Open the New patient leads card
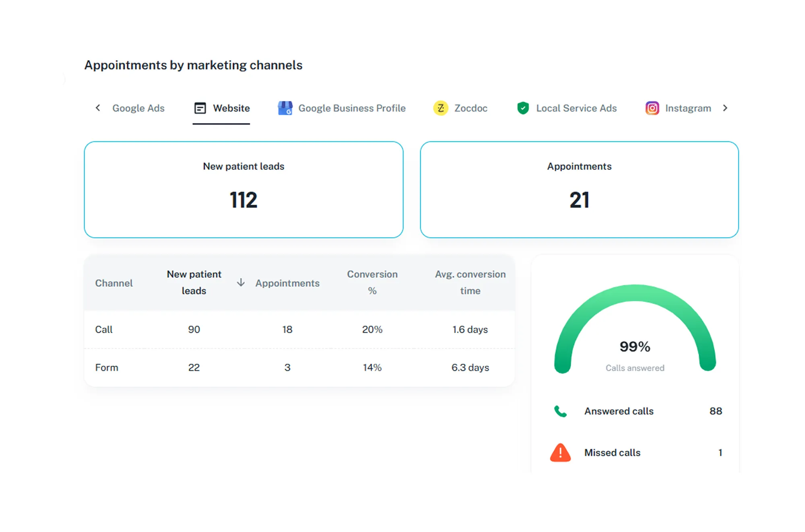The width and height of the screenshot is (805, 532). [244, 190]
